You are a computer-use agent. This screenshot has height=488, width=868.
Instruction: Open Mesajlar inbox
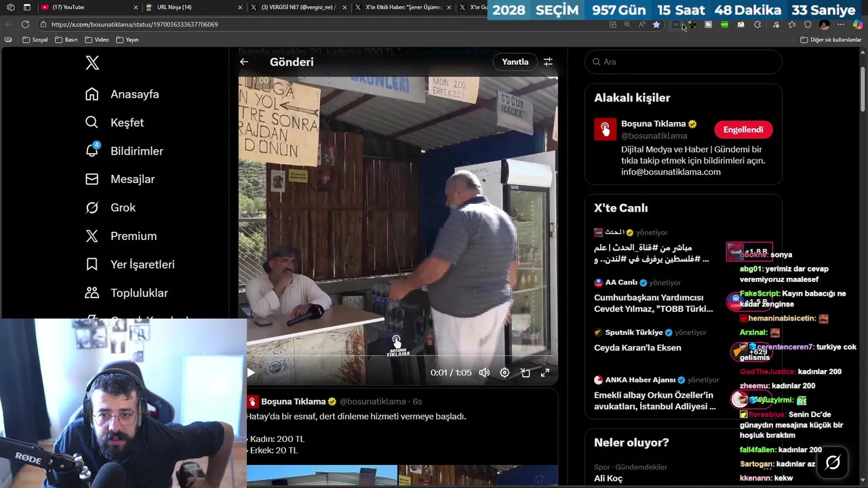pyautogui.click(x=120, y=180)
